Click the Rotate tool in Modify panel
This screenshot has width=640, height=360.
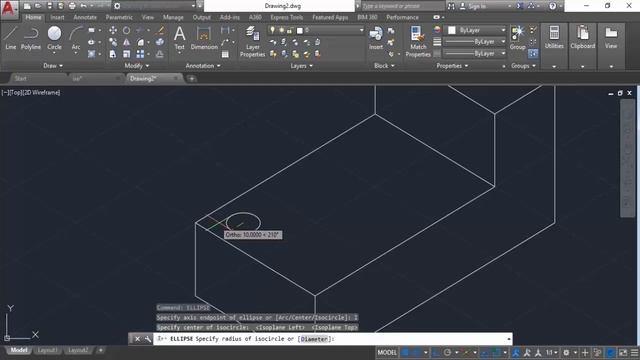[x=127, y=30]
